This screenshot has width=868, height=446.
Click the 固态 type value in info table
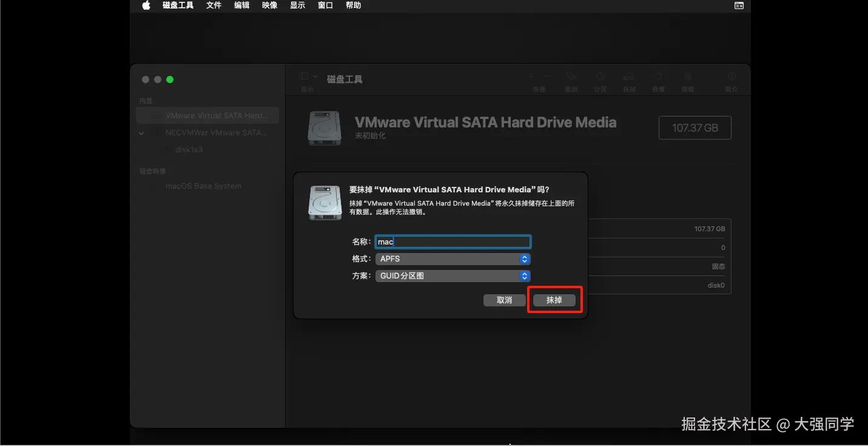(x=718, y=266)
